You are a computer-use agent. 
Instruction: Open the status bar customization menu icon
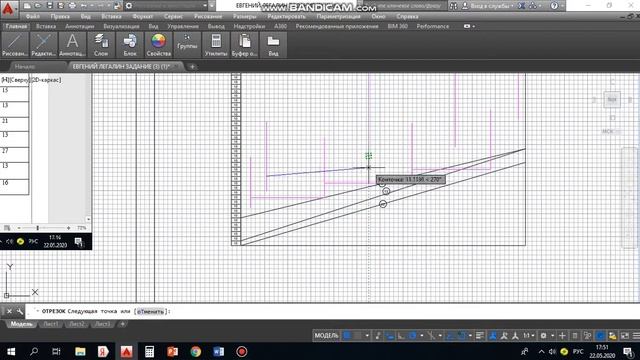tap(636, 336)
